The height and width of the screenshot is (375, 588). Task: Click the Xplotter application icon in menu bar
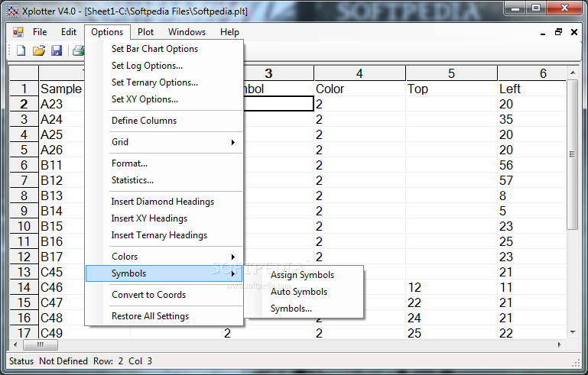coord(18,32)
